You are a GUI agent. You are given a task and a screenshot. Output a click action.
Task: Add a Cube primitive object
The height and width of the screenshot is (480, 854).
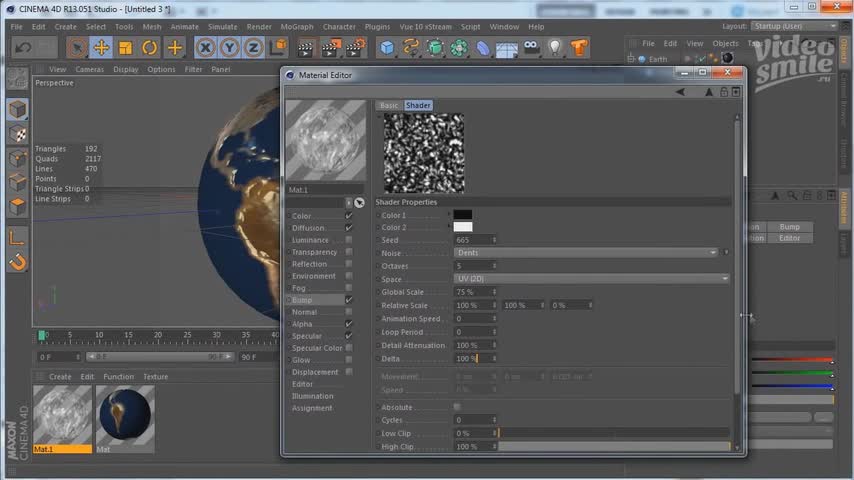[387, 47]
